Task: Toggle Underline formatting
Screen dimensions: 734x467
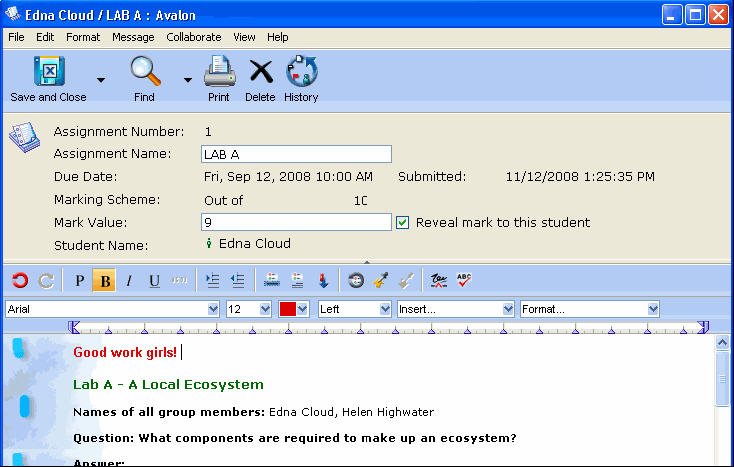Action: 154,281
